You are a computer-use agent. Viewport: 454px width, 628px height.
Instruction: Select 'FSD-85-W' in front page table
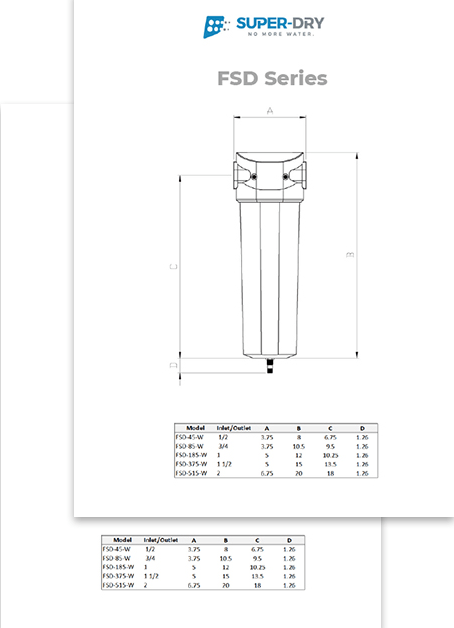(x=189, y=446)
